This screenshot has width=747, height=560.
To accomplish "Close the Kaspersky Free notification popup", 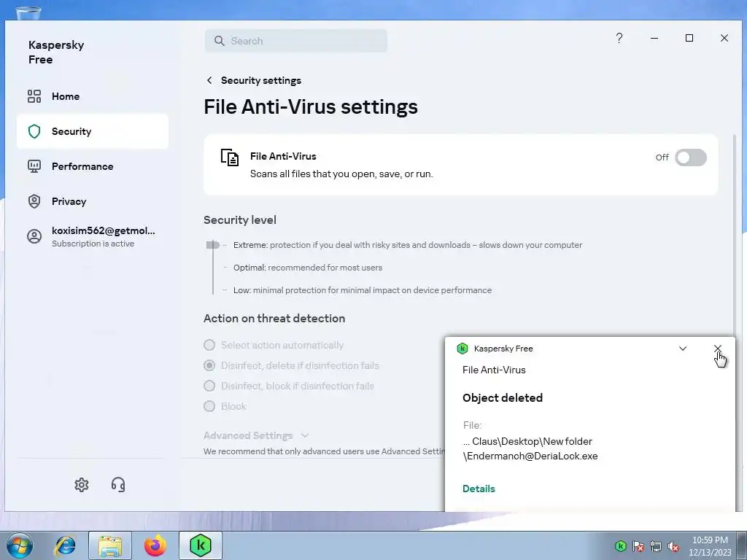I will (x=718, y=349).
